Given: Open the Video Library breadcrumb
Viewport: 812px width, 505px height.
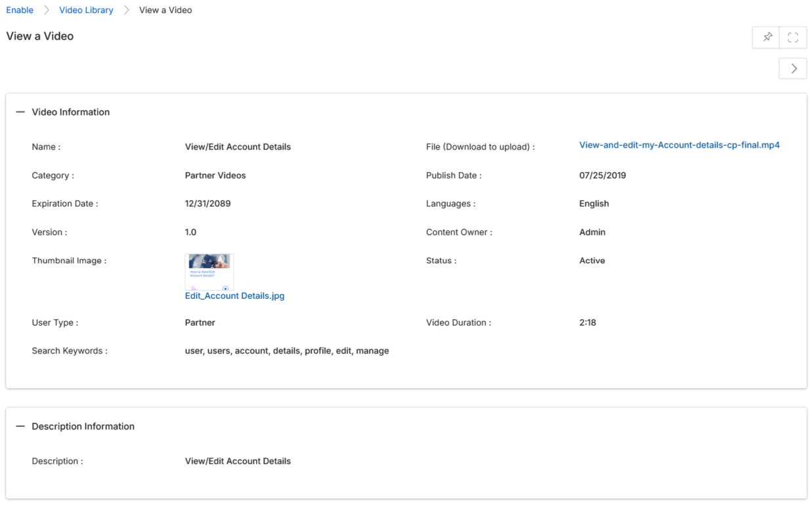Looking at the screenshot, I should point(86,11).
